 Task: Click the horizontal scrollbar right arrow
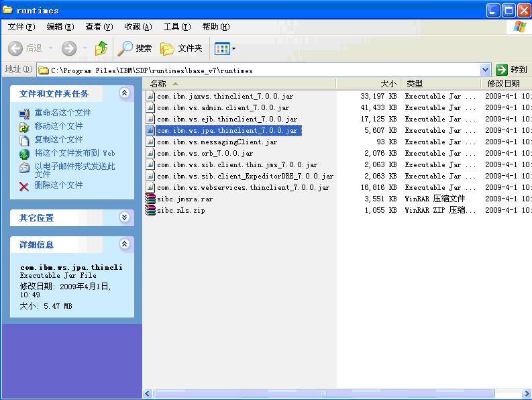coord(527,393)
